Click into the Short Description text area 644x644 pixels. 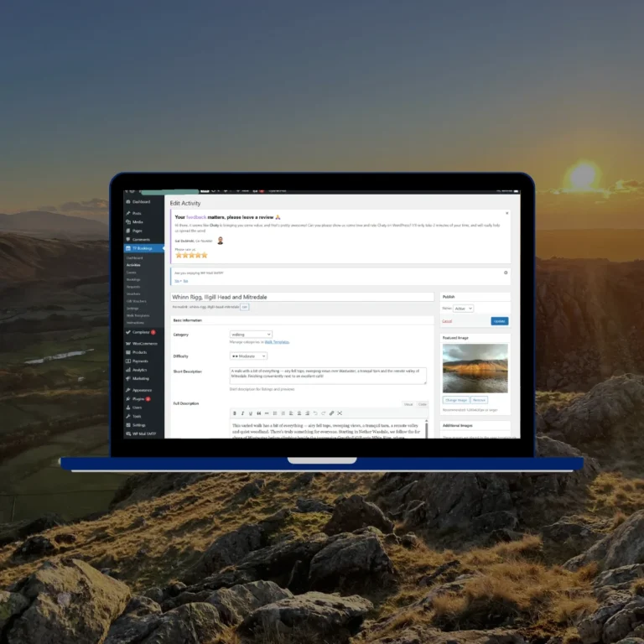tap(328, 376)
